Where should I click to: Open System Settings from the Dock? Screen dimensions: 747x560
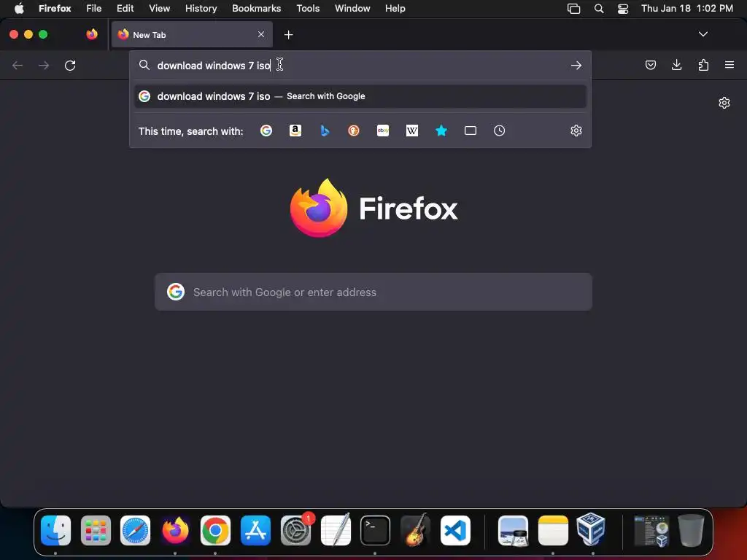pos(296,530)
